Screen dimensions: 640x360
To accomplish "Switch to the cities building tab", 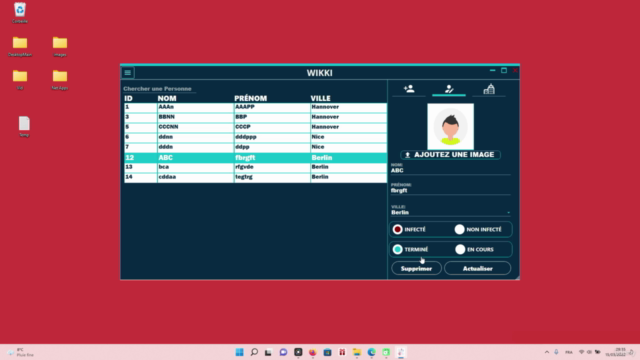I will [489, 89].
